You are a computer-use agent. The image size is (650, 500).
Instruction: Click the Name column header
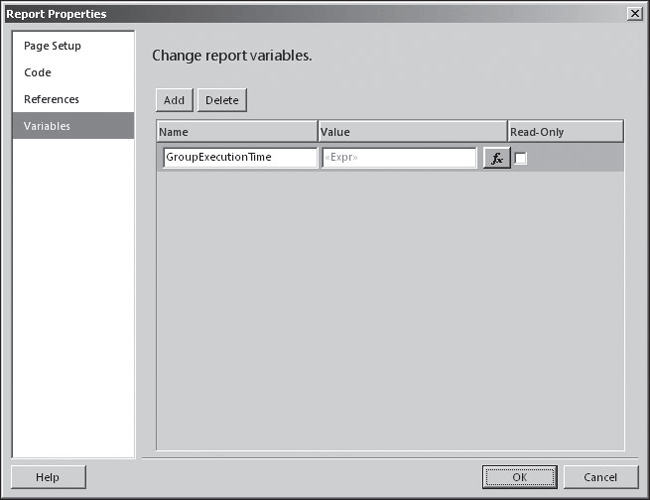[237, 132]
